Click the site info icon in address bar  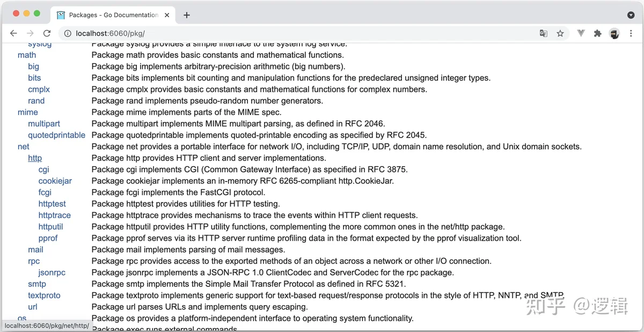coord(68,33)
